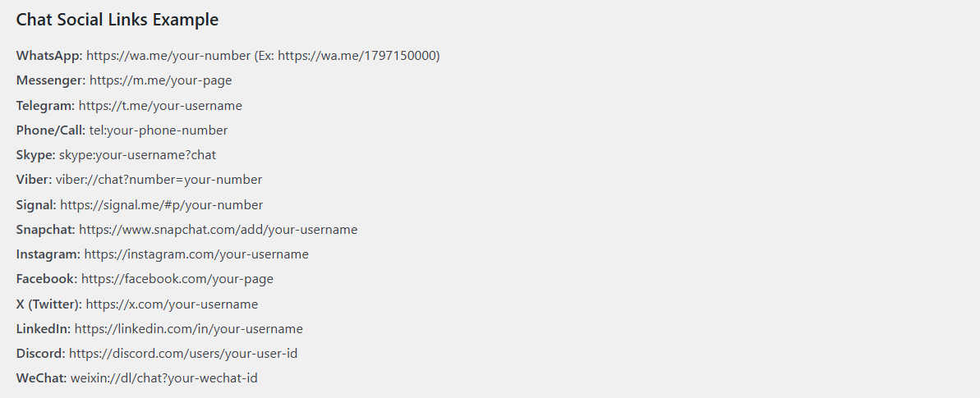Click the Snapchat add URL
The width and height of the screenshot is (980, 398).
(x=219, y=229)
